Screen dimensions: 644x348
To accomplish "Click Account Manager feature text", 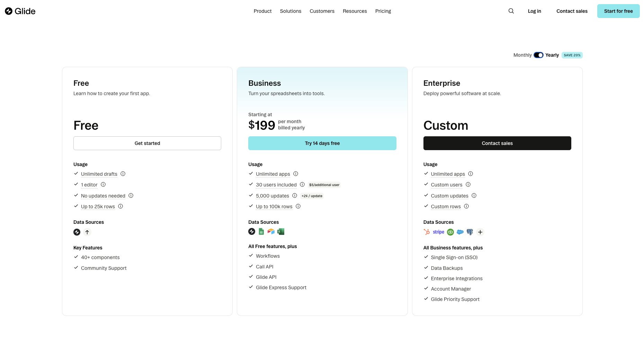I will [451, 289].
